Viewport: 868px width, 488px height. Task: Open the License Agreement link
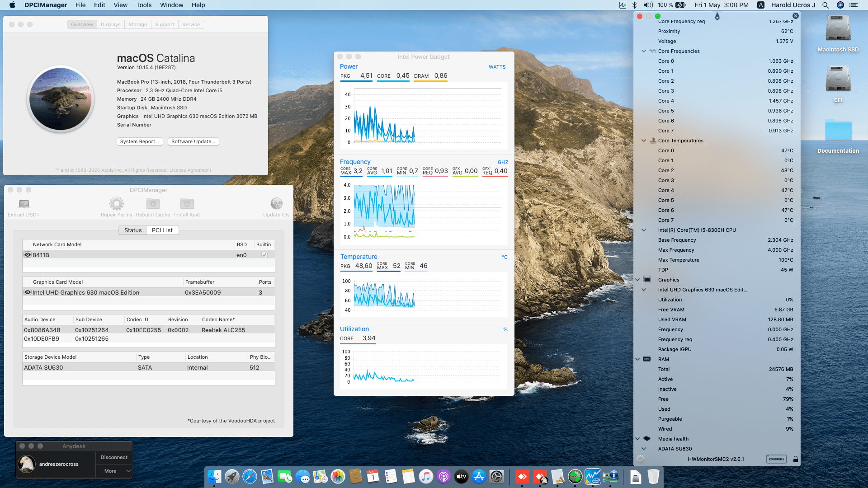tap(190, 170)
